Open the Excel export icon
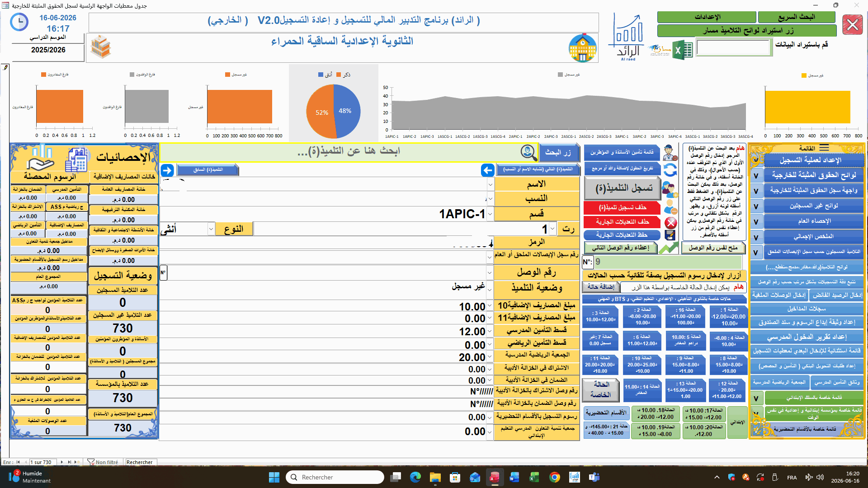This screenshot has height=488, width=868. point(683,50)
